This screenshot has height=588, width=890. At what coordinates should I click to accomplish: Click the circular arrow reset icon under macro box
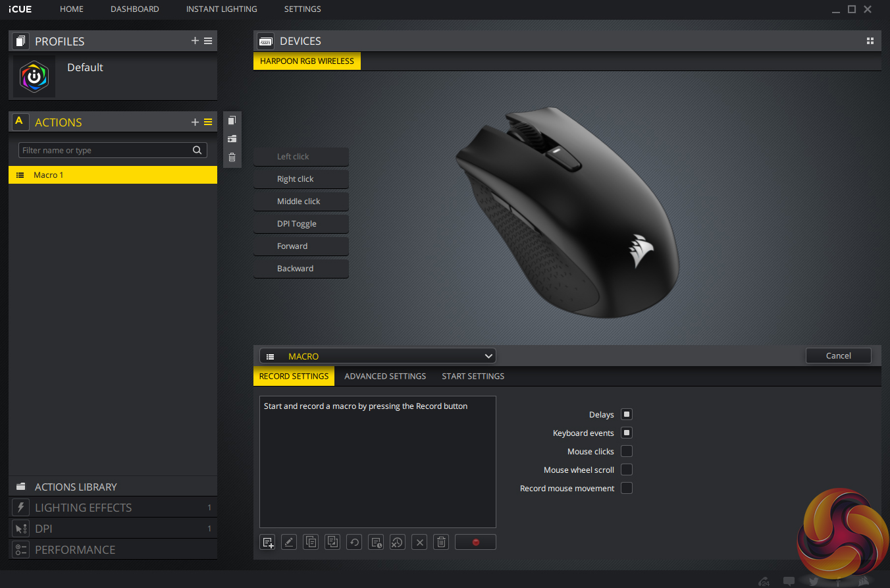click(x=354, y=542)
